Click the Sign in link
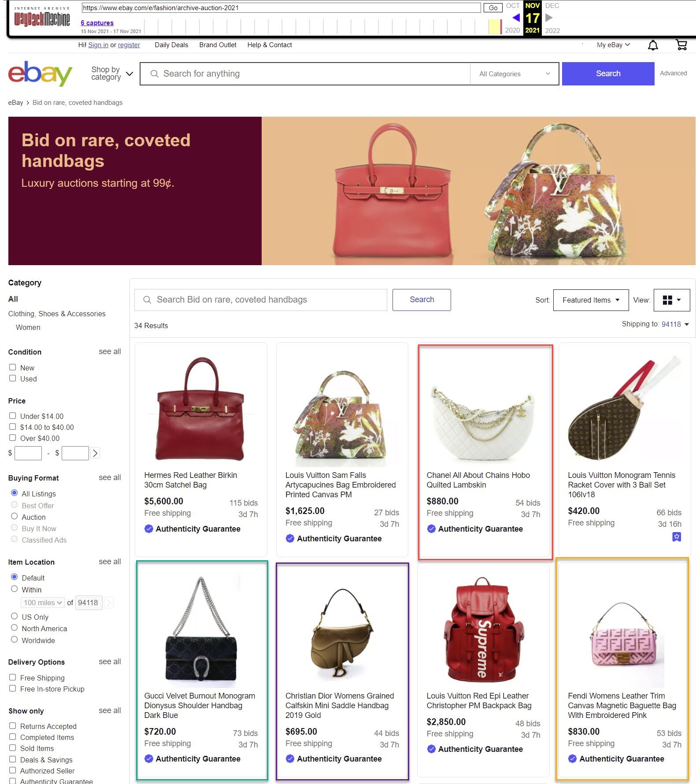696x784 pixels. pyautogui.click(x=98, y=45)
